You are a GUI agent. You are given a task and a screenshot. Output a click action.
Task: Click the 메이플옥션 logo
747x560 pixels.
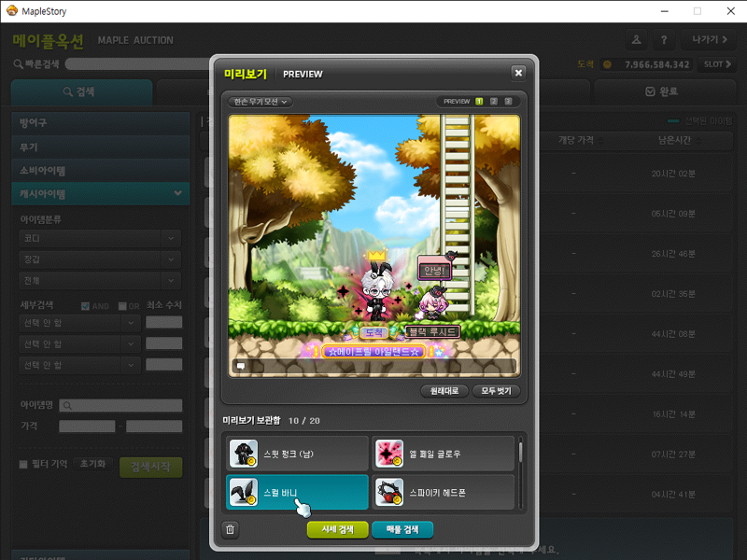49,41
